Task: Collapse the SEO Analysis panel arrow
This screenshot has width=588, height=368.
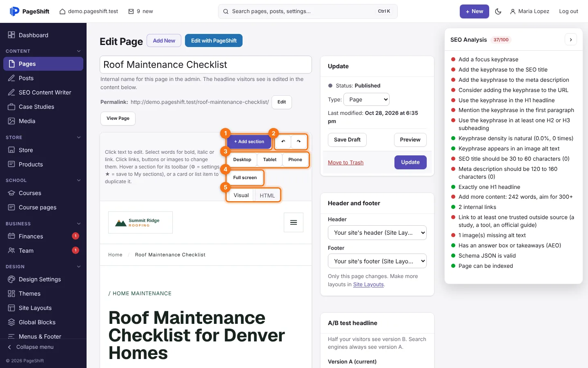Action: click(571, 40)
